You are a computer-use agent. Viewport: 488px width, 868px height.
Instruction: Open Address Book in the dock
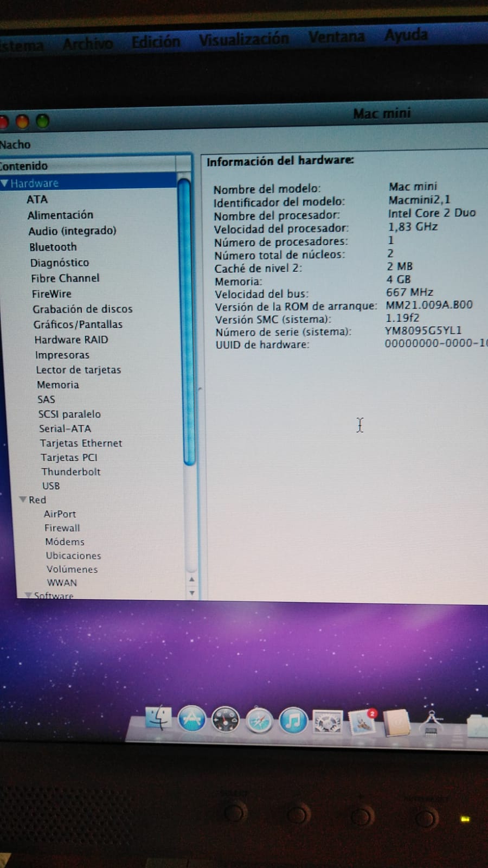coord(396,723)
